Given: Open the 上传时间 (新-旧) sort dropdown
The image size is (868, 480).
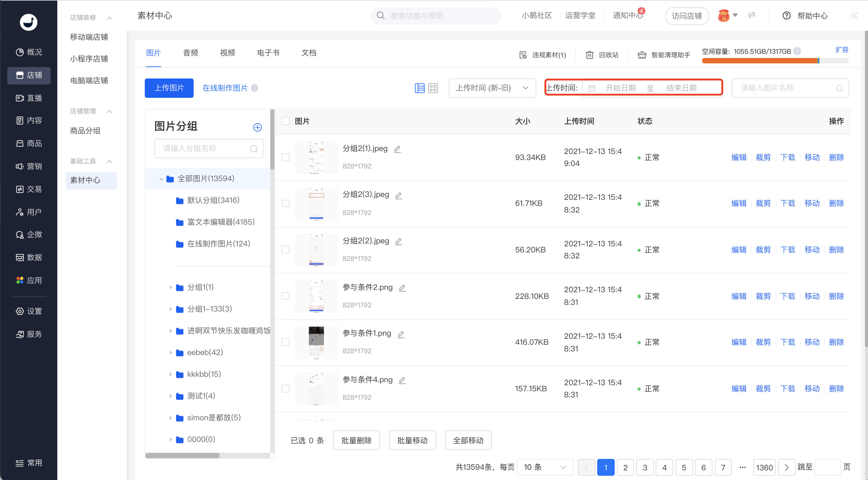Looking at the screenshot, I should point(492,88).
